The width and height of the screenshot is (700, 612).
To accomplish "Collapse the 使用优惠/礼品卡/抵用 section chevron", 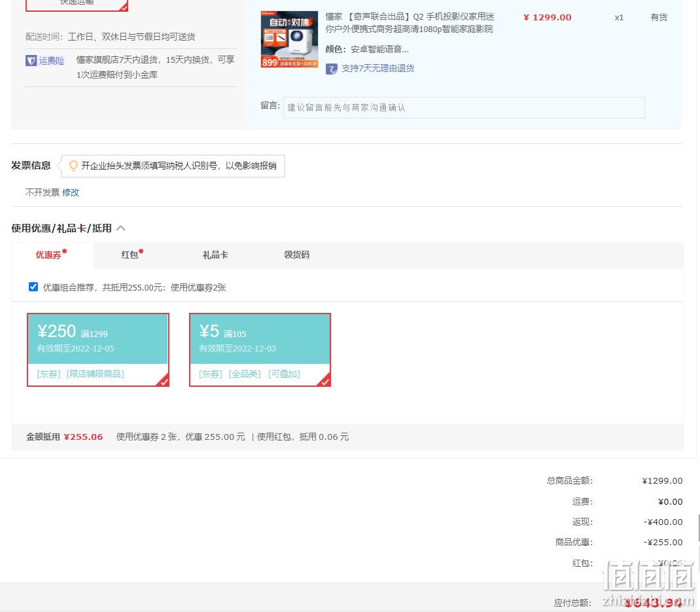I will (121, 228).
